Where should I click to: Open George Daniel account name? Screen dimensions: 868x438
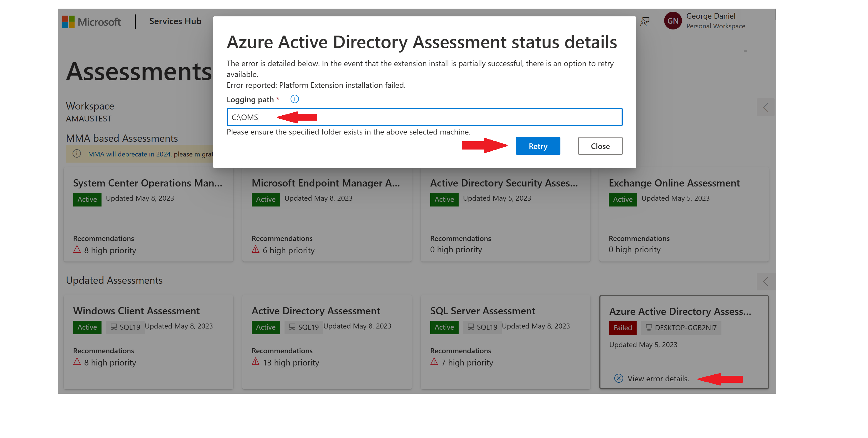pos(711,16)
